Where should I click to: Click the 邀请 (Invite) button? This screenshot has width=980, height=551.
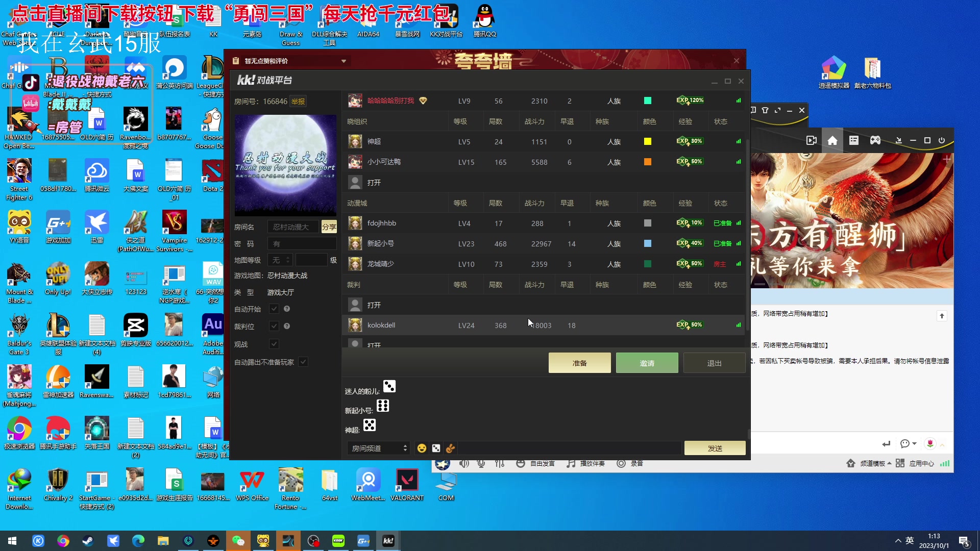[646, 363]
